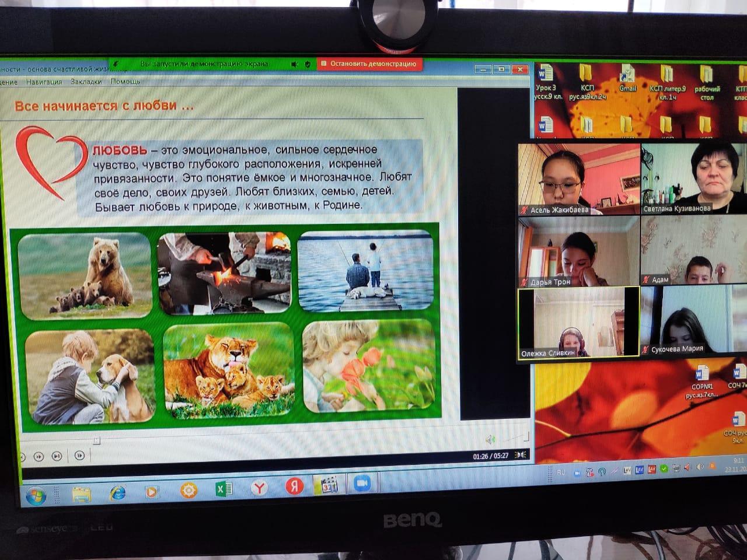This screenshot has height=560, width=747.
Task: Open Yandex Browser (Y icon) in taskbar
Action: [x=259, y=487]
